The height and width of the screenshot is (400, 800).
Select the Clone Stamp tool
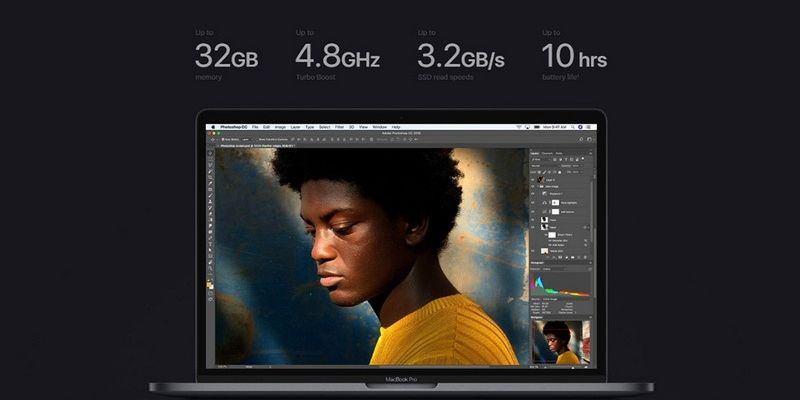click(x=210, y=202)
